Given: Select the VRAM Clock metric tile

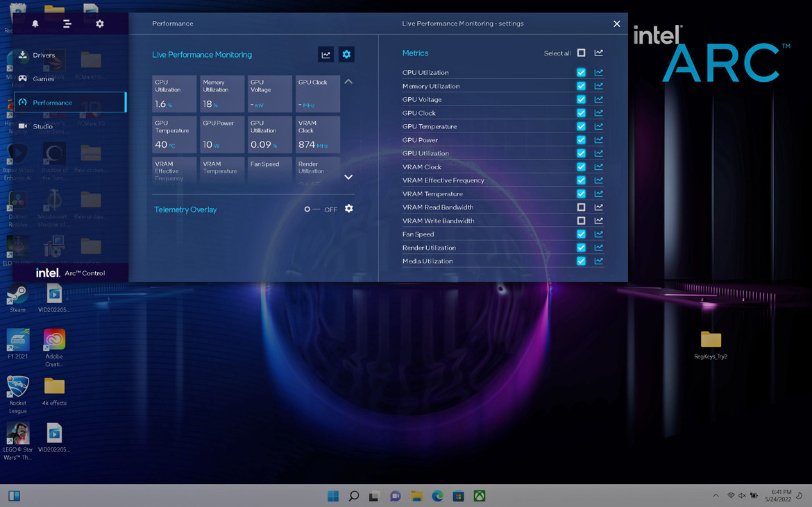Looking at the screenshot, I should (x=317, y=135).
